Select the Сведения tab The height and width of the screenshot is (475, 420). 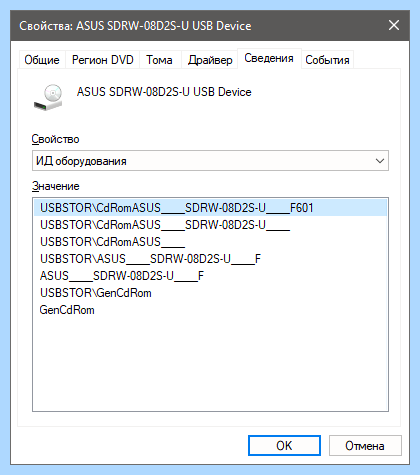click(x=269, y=58)
